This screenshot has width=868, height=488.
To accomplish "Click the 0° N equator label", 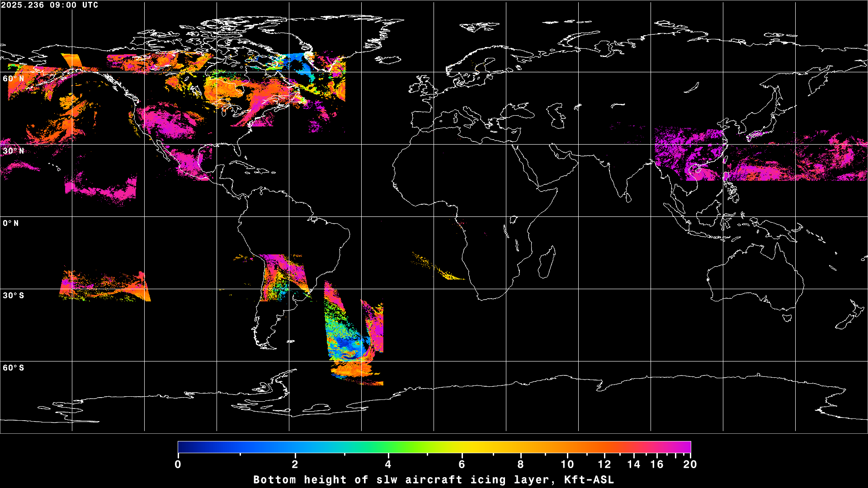I will click(11, 223).
